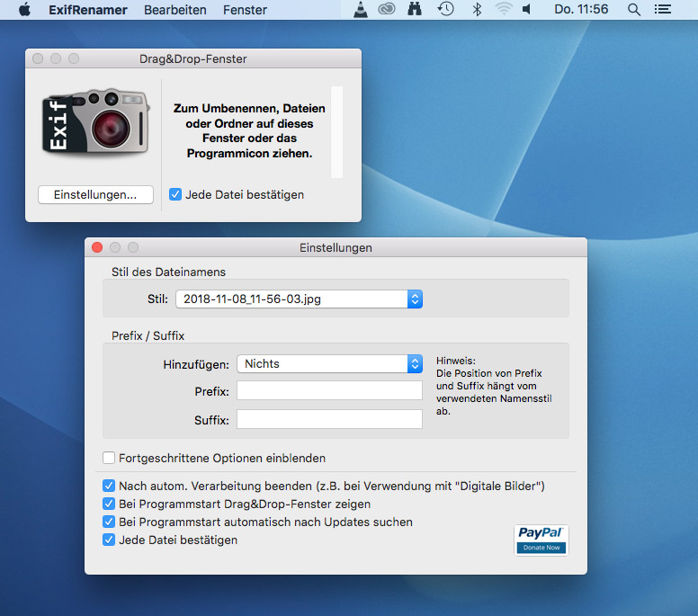Enable Fortgeschrittene Optionen einblenden checkbox
This screenshot has width=698, height=616.
pyautogui.click(x=110, y=458)
